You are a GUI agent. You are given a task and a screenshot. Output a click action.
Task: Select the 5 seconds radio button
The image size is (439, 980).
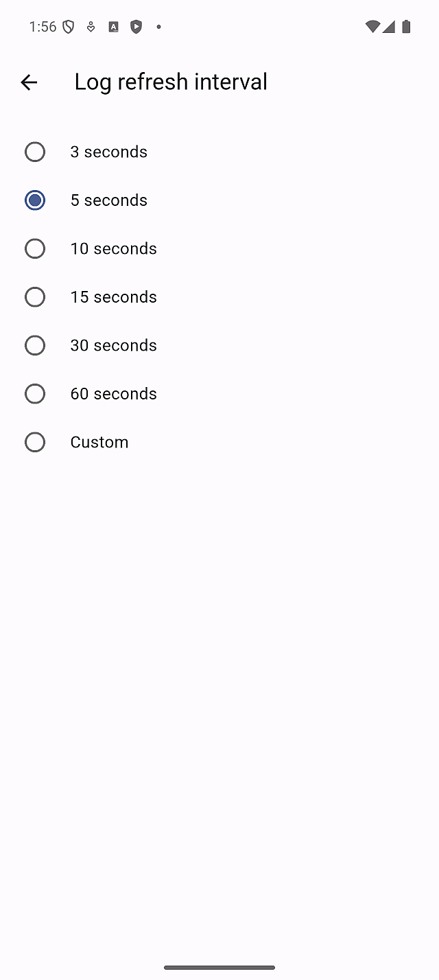pyautogui.click(x=35, y=200)
